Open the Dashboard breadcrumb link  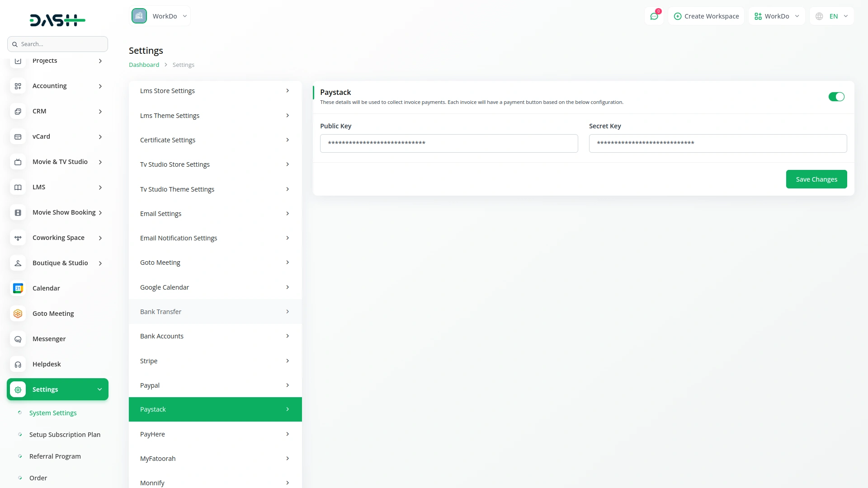(143, 65)
